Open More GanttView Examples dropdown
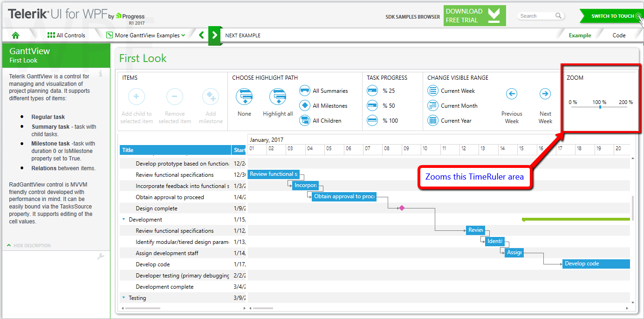Screen dimensions: 644x319 click(x=146, y=35)
